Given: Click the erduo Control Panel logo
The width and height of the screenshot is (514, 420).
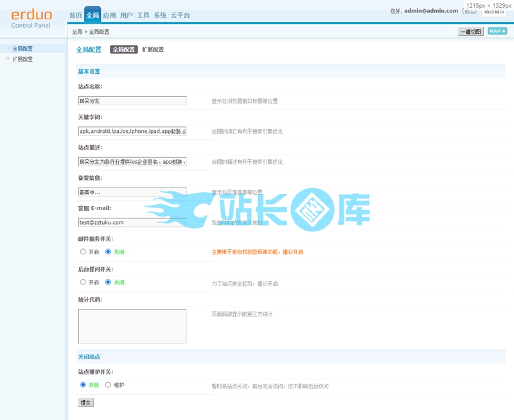Looking at the screenshot, I should click(x=31, y=19).
